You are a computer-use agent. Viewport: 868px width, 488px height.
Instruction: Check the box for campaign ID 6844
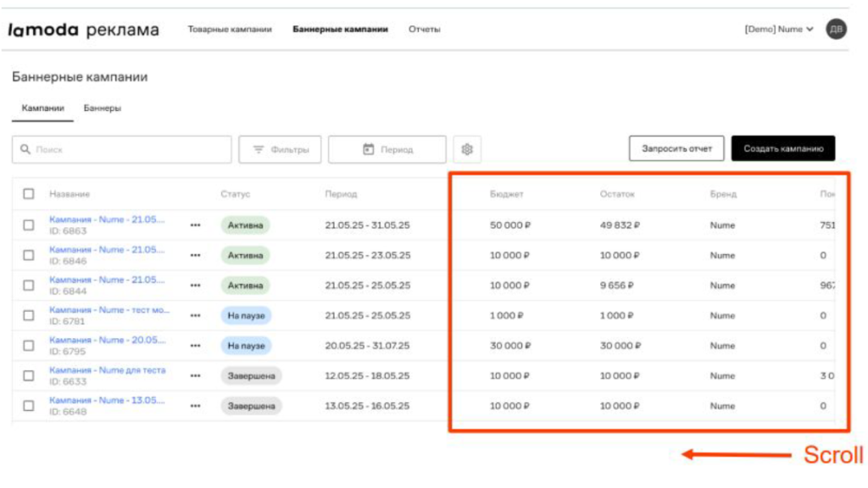pos(29,286)
